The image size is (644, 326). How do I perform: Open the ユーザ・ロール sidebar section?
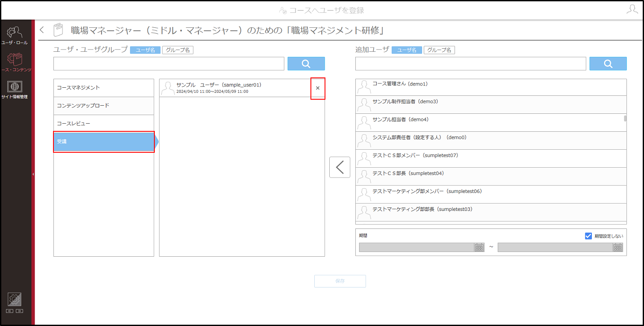(x=15, y=35)
